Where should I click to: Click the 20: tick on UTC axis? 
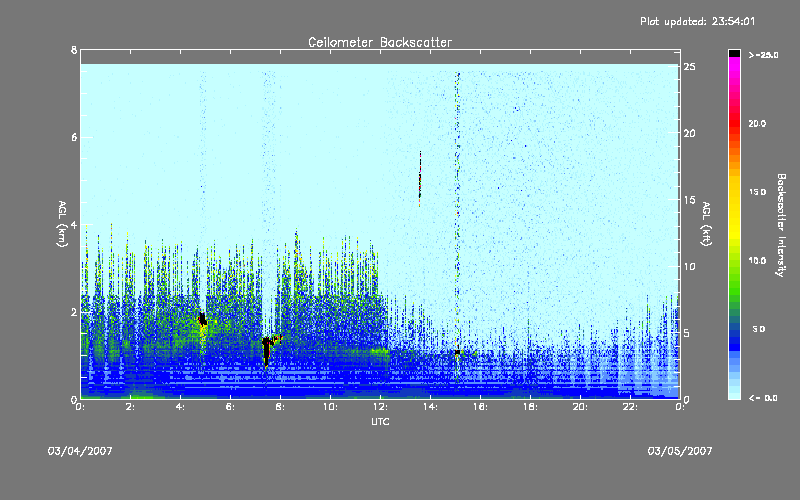point(580,407)
